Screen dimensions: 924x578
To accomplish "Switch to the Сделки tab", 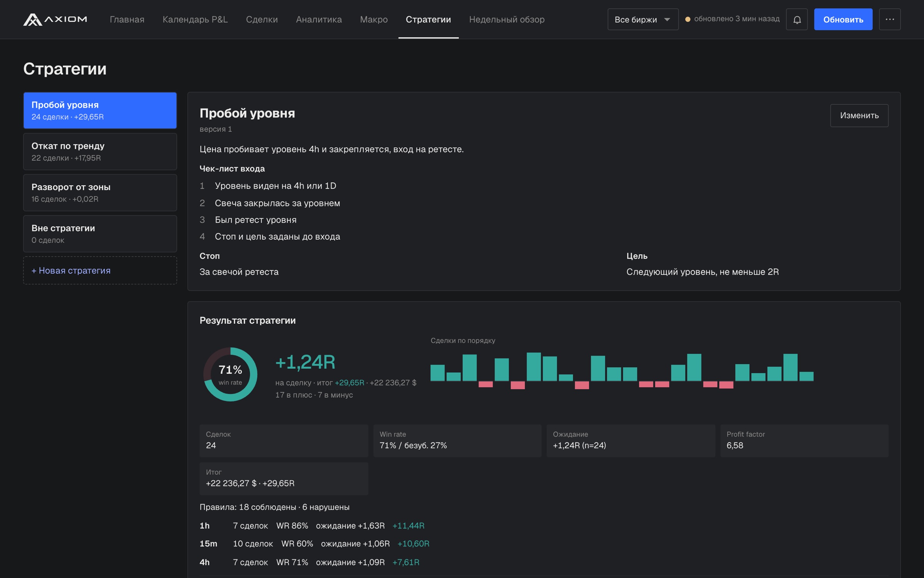I will pos(262,19).
